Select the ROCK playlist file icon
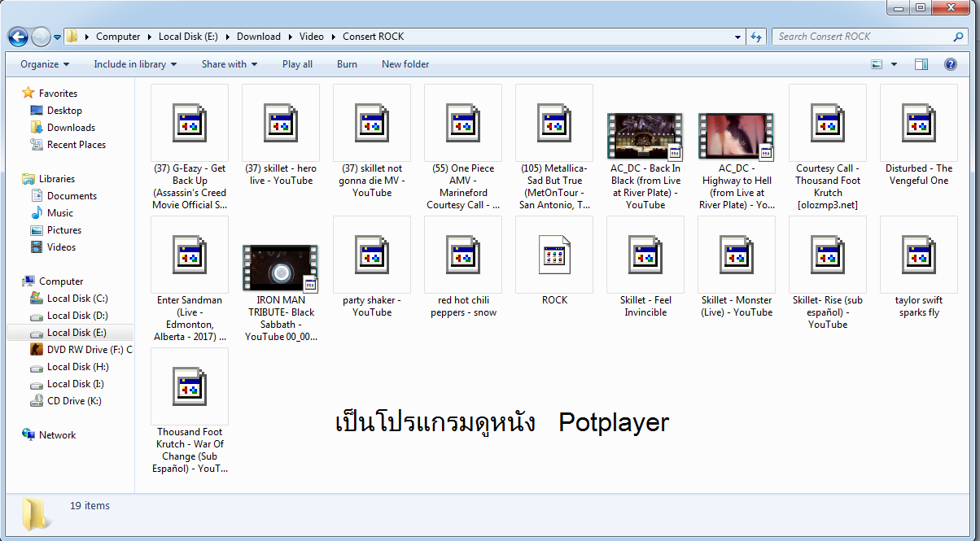 pyautogui.click(x=554, y=255)
